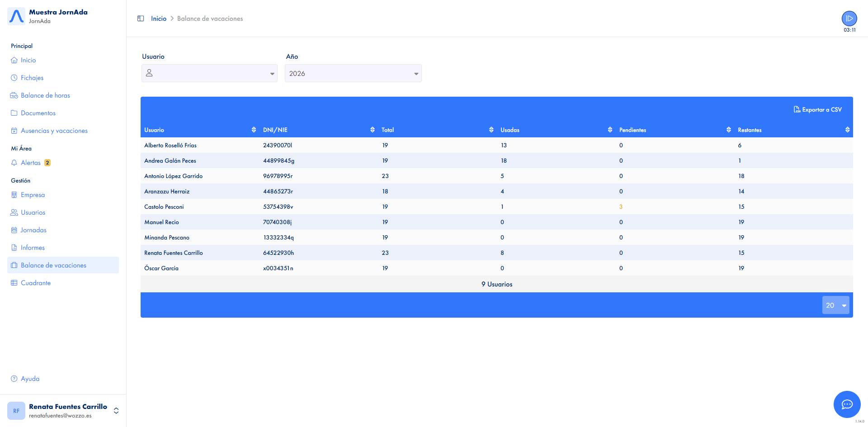This screenshot has width=868, height=427.
Task: Sort table by Usuario column arrows
Action: pos(254,130)
